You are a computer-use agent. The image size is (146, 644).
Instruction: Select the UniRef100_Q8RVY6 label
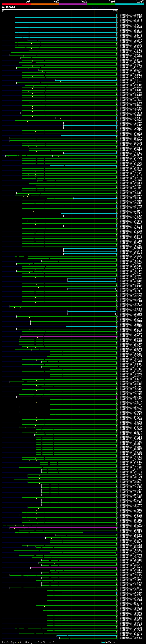(x=131, y=70)
